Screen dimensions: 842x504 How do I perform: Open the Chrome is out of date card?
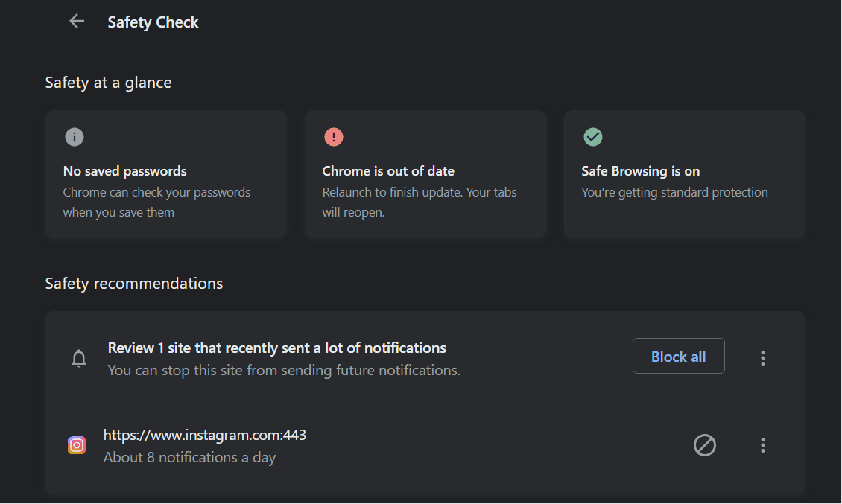coord(425,174)
